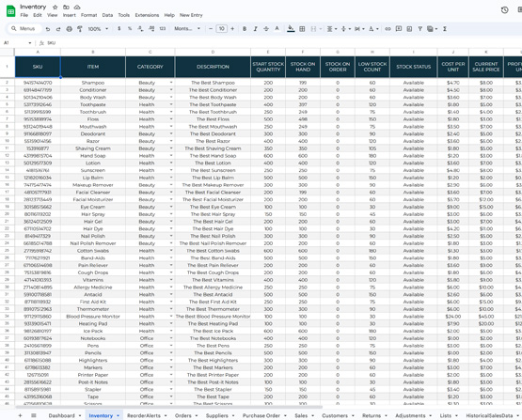Toggle bold formatting
Viewport: 522px width, 420px height.
pos(245,29)
